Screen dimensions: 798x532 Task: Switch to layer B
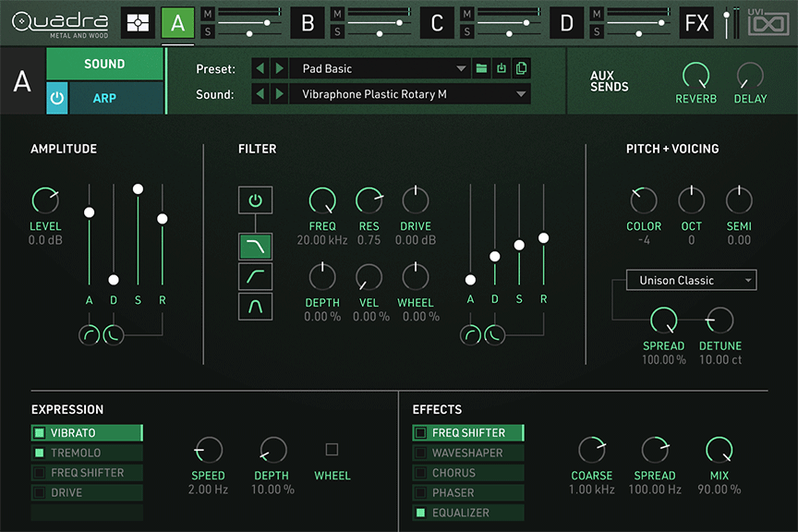(x=308, y=22)
